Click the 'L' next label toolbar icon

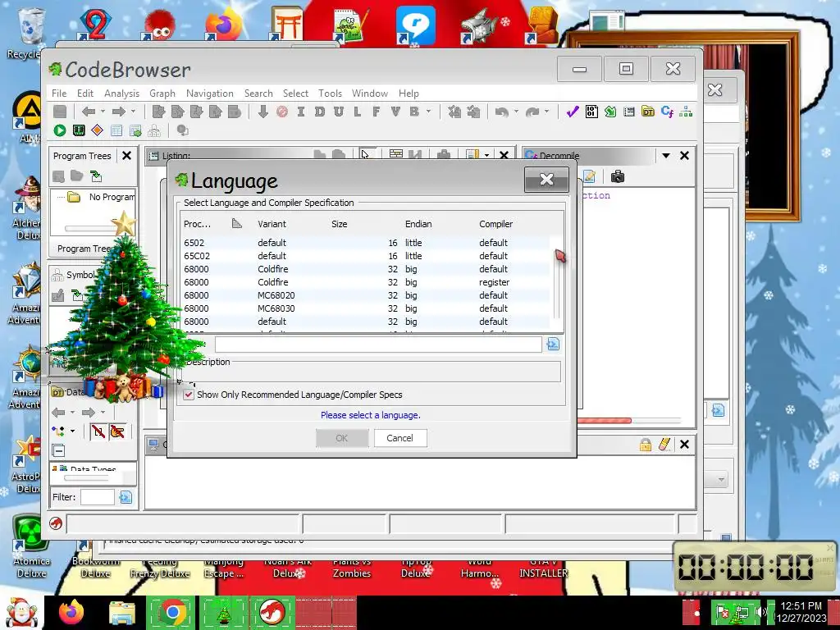tap(358, 112)
